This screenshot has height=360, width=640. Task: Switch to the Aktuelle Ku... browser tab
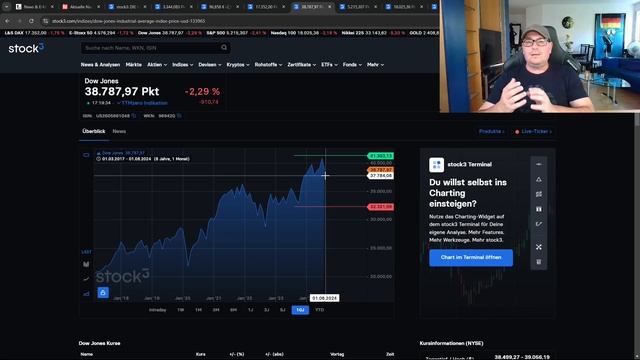[x=81, y=7]
